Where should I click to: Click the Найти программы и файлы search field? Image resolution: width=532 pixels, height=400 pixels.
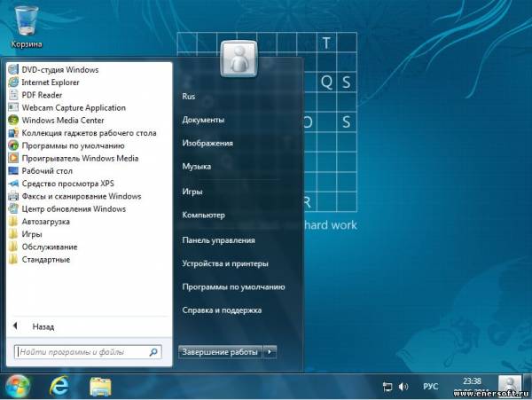coord(88,352)
